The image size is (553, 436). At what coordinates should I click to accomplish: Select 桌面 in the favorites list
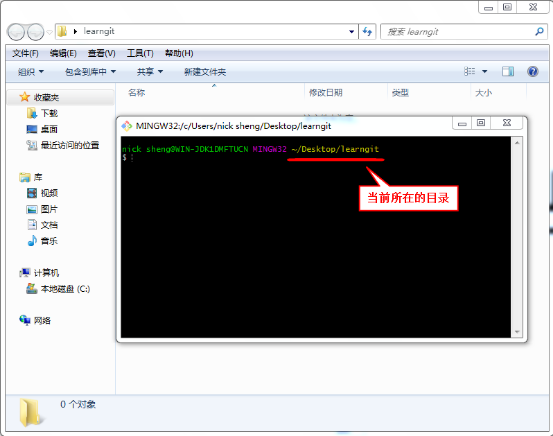[x=49, y=129]
